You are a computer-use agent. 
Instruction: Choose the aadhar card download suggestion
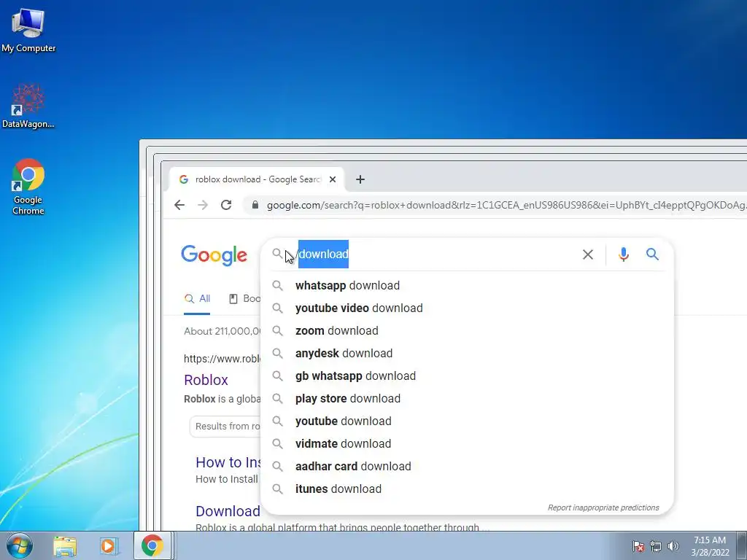pyautogui.click(x=468, y=467)
